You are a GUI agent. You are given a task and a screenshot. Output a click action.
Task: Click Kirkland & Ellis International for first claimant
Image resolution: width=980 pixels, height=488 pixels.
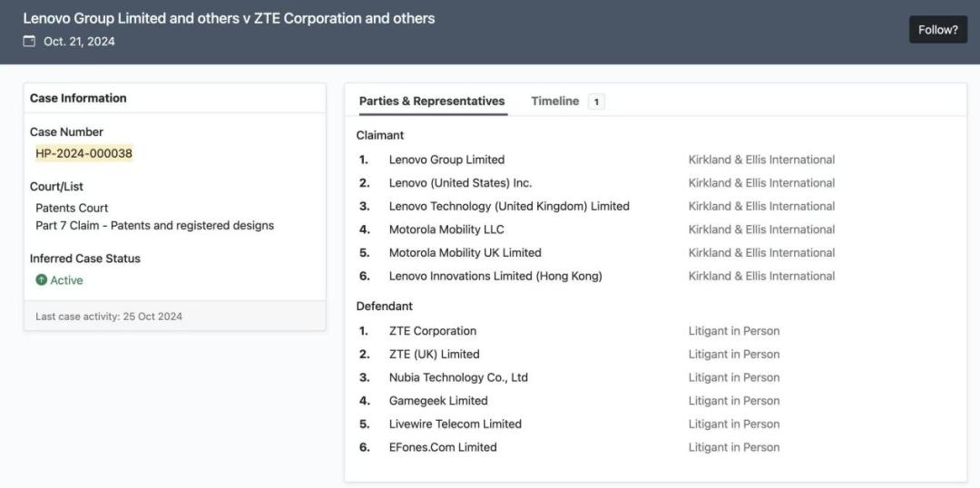tap(761, 160)
